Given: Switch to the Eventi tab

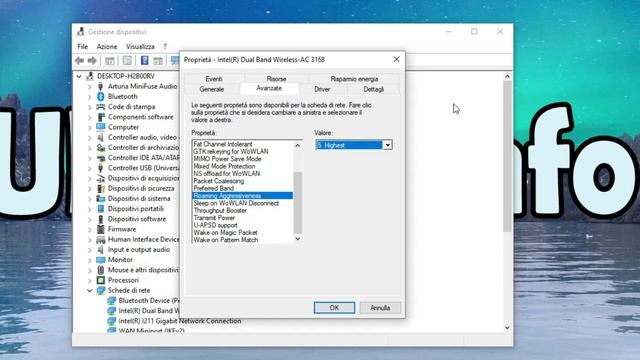Looking at the screenshot, I should (214, 79).
